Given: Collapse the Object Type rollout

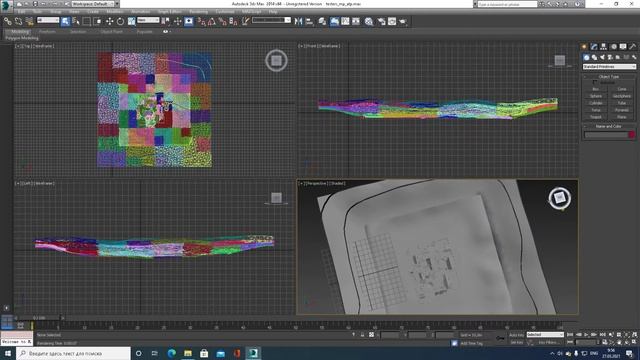Looking at the screenshot, I should [x=609, y=76].
